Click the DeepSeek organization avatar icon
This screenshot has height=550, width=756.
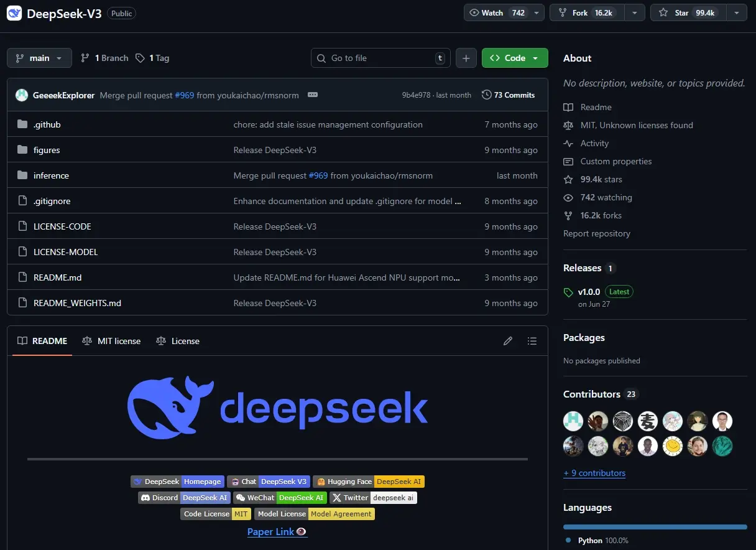(14, 12)
